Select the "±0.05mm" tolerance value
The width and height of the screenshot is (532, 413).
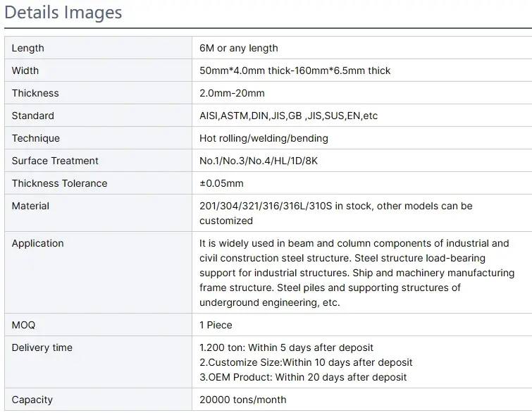coord(222,183)
